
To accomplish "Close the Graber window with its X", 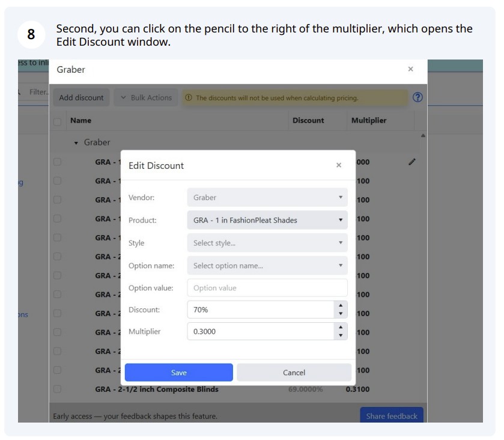I will click(x=410, y=69).
